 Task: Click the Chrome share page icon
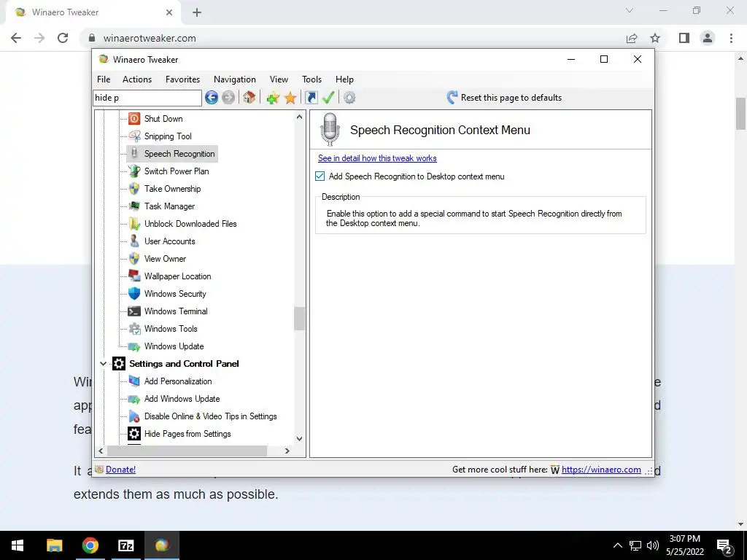point(632,38)
